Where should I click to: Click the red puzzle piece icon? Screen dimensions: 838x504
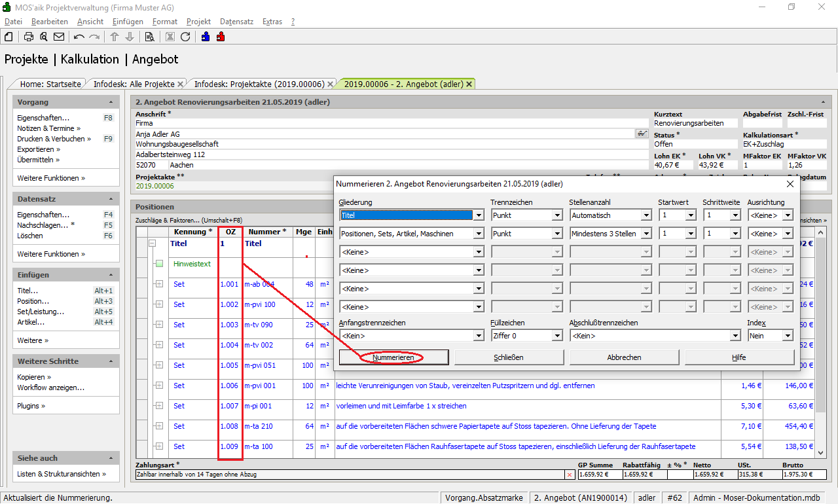coord(221,37)
